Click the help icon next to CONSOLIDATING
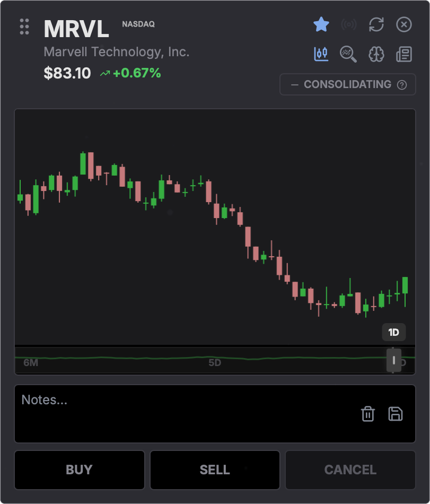430x504 pixels. 402,85
